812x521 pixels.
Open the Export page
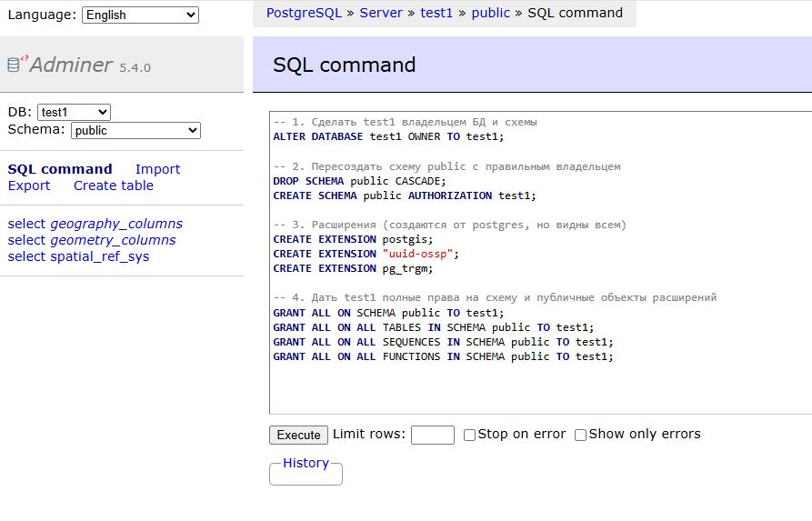(29, 185)
